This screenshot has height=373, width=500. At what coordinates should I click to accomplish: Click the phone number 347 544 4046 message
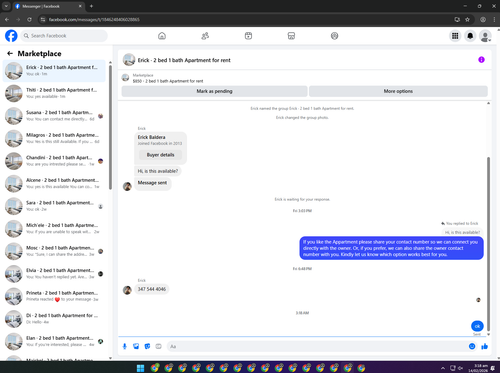[152, 289]
